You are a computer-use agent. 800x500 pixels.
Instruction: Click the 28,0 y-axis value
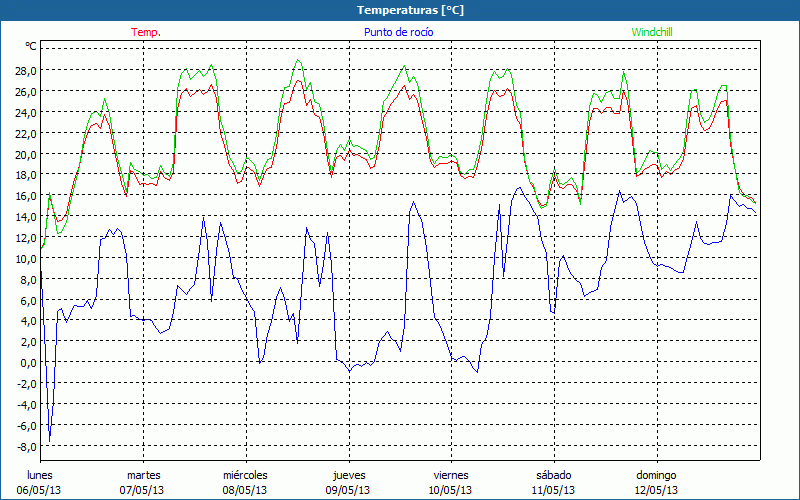pyautogui.click(x=25, y=71)
